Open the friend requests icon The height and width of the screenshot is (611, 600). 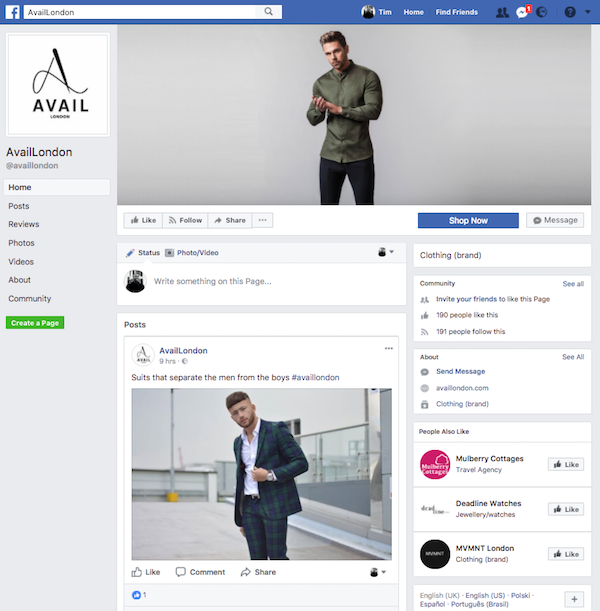[x=502, y=12]
